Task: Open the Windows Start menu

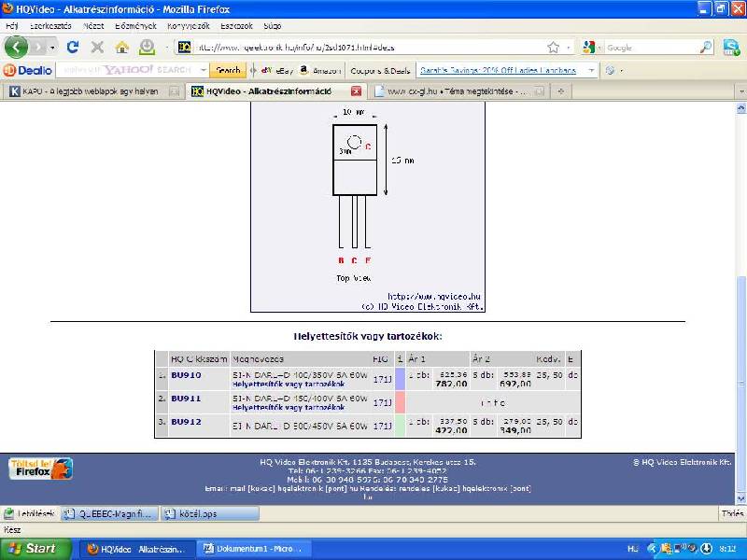Action: pyautogui.click(x=35, y=549)
